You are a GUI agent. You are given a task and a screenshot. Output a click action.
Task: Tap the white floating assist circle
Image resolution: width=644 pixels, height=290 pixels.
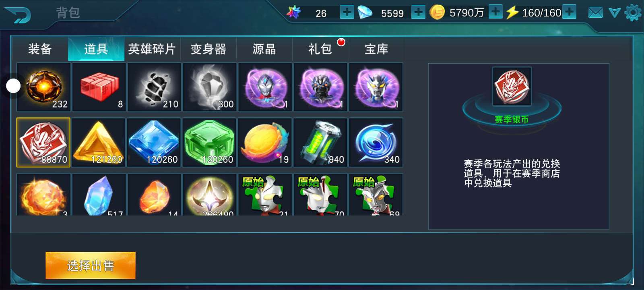(x=13, y=86)
